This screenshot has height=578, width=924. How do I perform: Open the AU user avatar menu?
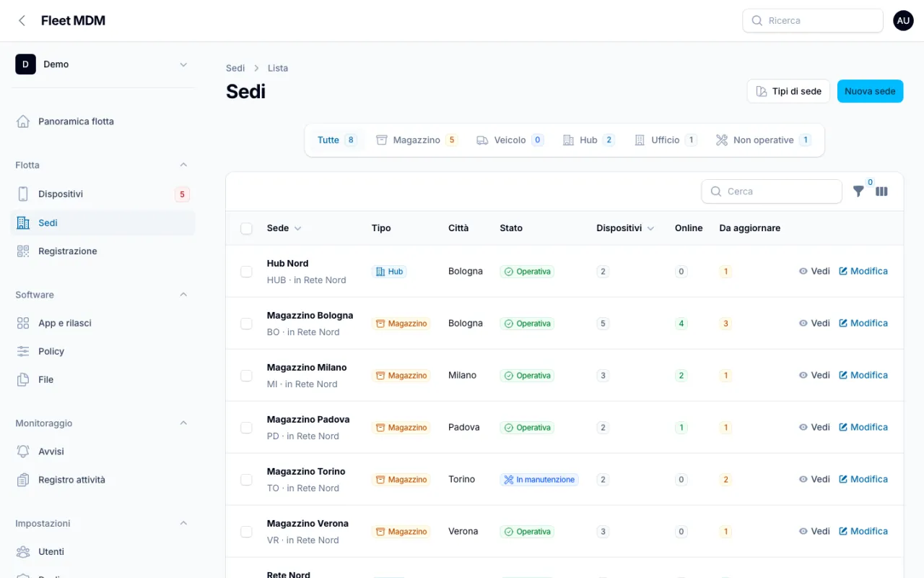pos(903,21)
